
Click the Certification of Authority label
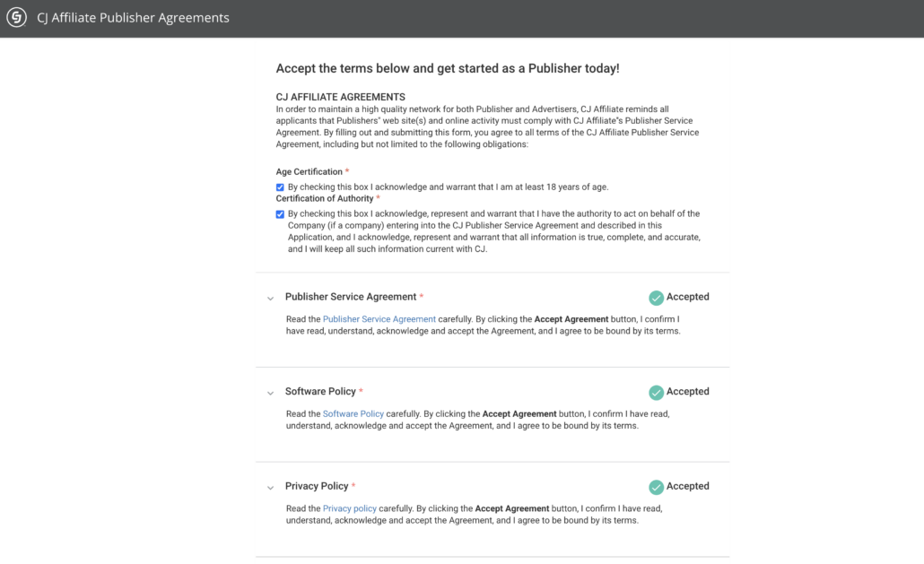[x=325, y=198]
